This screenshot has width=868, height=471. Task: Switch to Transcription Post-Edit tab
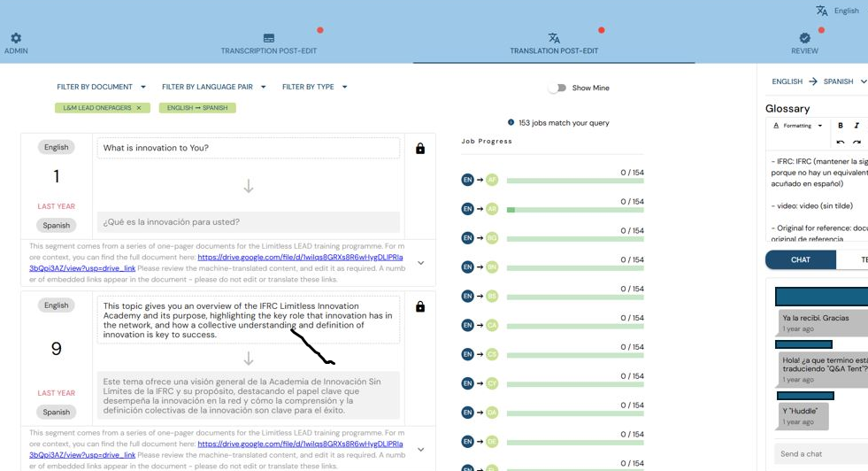coord(269,44)
